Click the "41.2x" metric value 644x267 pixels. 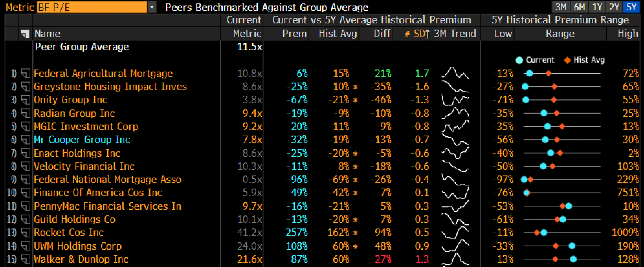[x=249, y=233]
